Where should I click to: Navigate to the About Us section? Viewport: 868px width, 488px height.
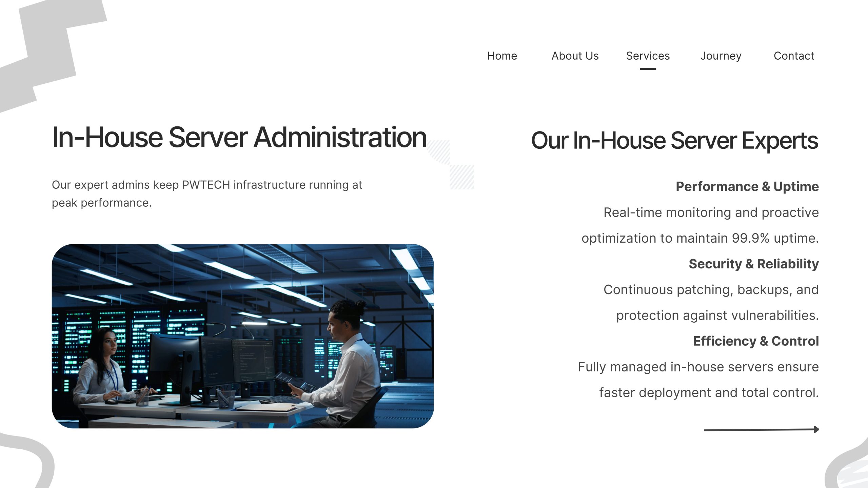tap(575, 56)
